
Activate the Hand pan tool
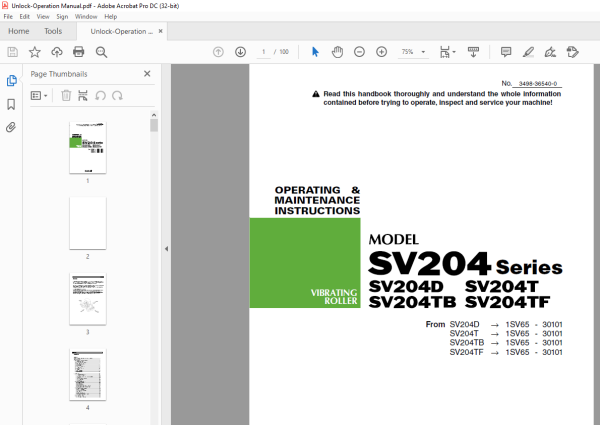(x=337, y=52)
